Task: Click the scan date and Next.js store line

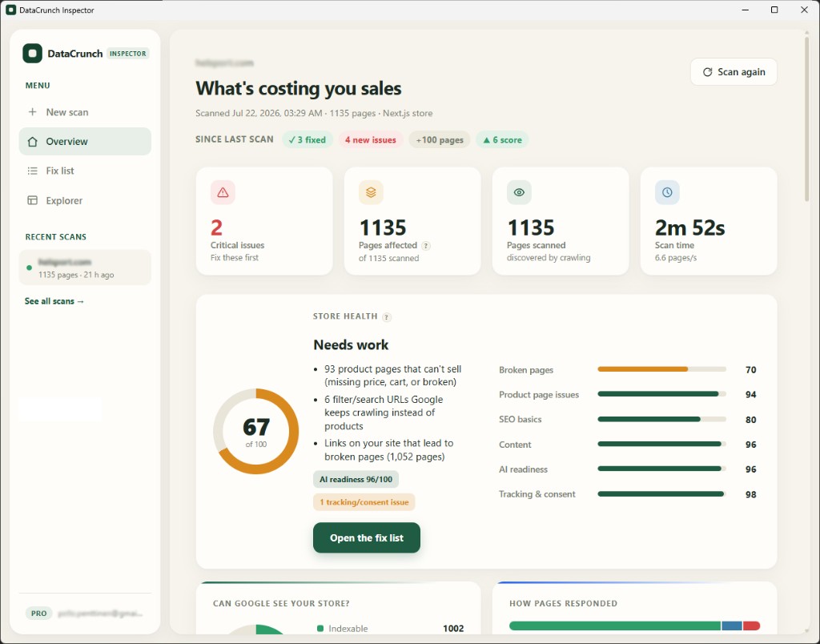Action: tap(314, 113)
